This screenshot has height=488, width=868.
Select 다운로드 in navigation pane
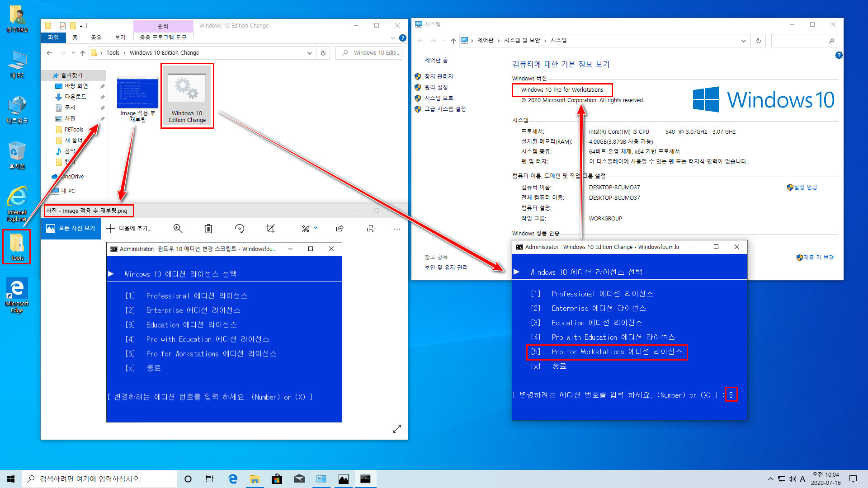point(75,97)
